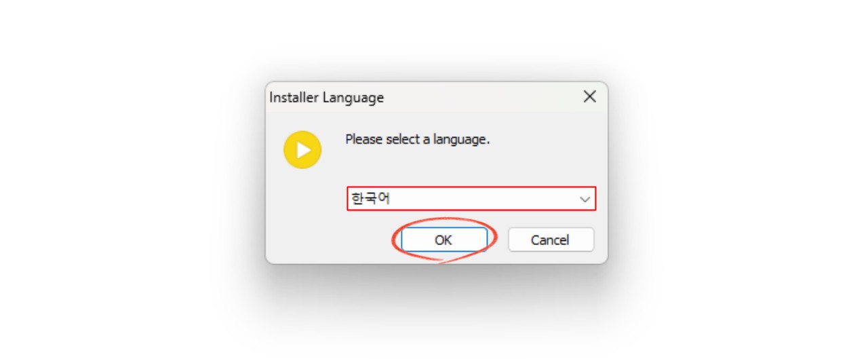Click the yellow play-button installer icon
The height and width of the screenshot is (359, 868).
pos(302,150)
